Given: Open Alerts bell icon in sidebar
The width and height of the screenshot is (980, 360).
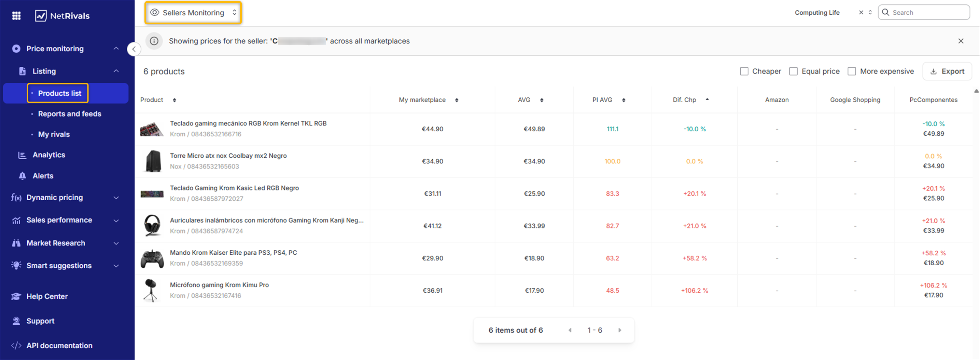Looking at the screenshot, I should coord(23,176).
